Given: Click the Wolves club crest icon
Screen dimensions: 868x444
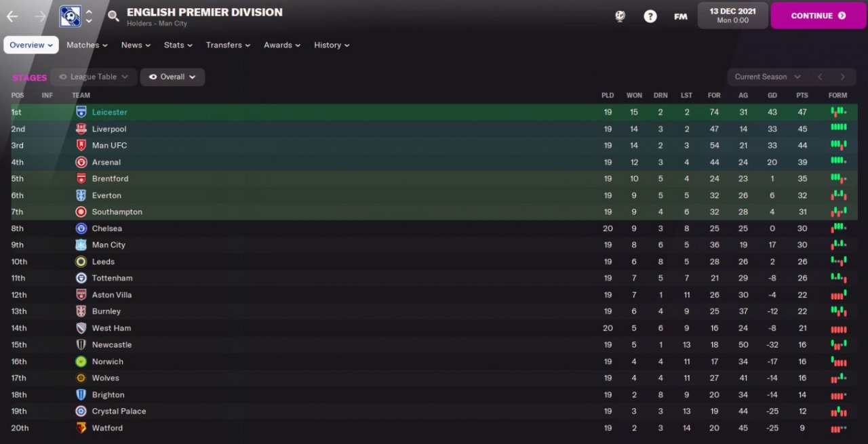Looking at the screenshot, I should click(81, 378).
